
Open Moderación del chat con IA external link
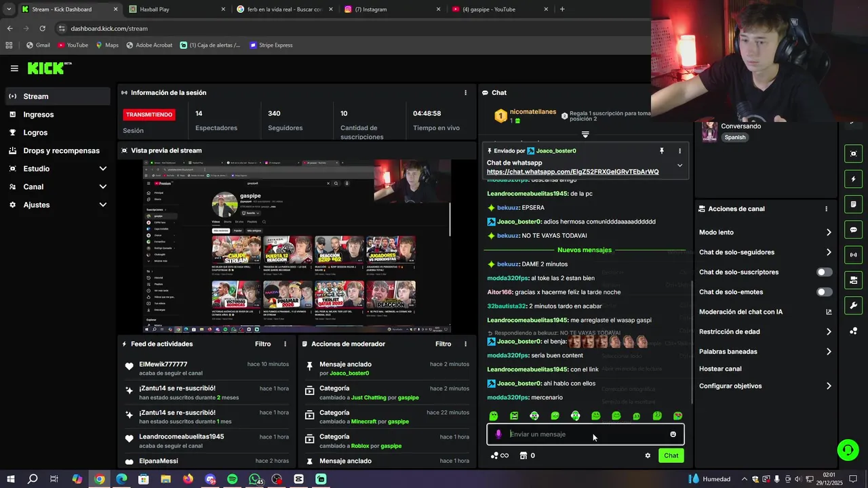(829, 312)
